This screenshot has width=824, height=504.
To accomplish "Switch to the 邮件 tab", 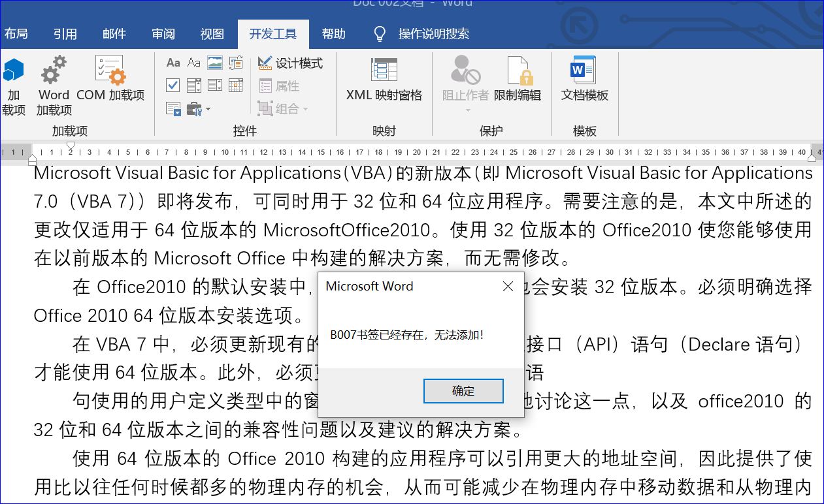I will (114, 34).
